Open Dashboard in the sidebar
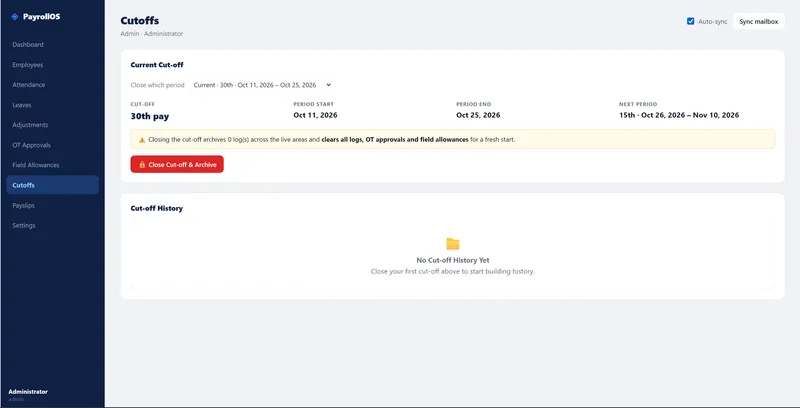The height and width of the screenshot is (408, 800). 52,45
